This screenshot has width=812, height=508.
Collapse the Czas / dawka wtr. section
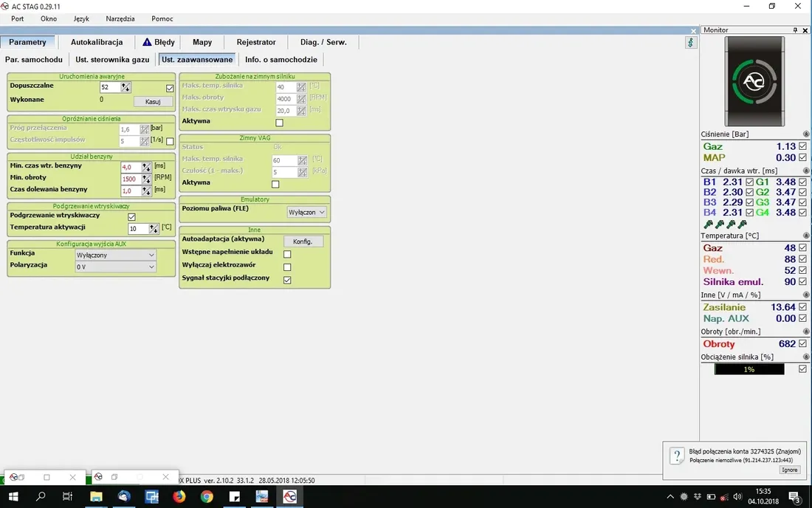click(x=806, y=171)
